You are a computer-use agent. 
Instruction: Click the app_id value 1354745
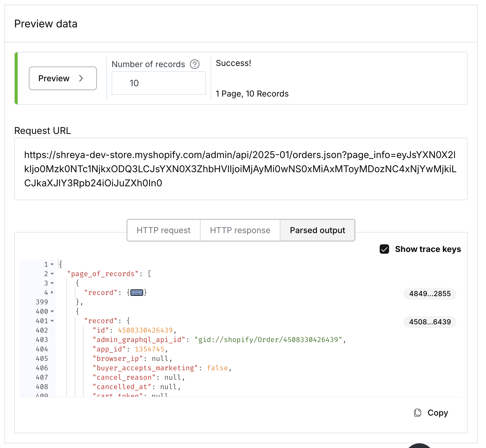(x=150, y=349)
